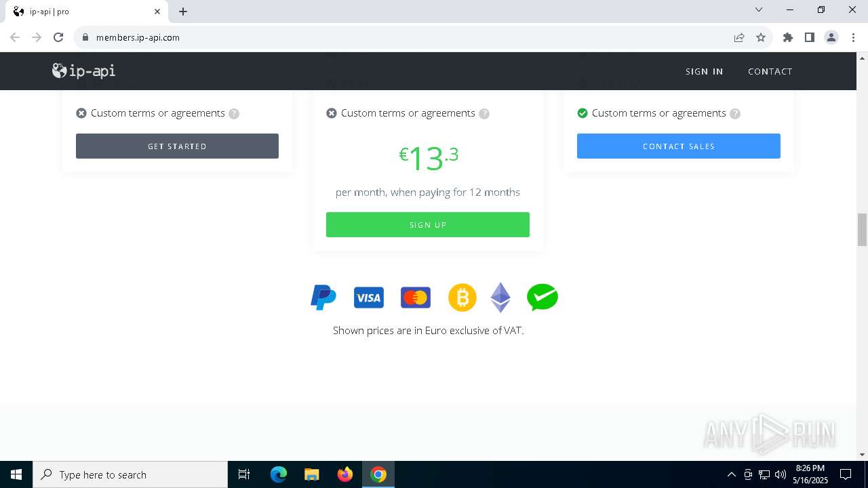The width and height of the screenshot is (868, 488).
Task: Open the notification center
Action: pyautogui.click(x=846, y=474)
